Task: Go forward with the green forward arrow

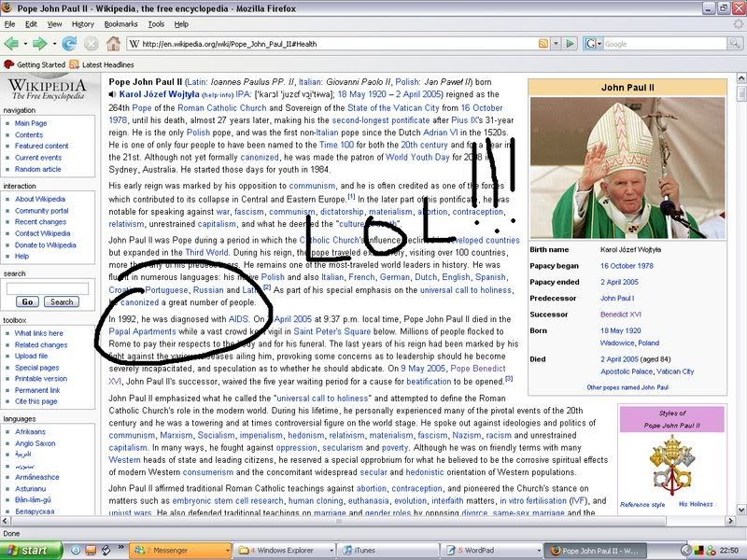Action: (x=39, y=44)
